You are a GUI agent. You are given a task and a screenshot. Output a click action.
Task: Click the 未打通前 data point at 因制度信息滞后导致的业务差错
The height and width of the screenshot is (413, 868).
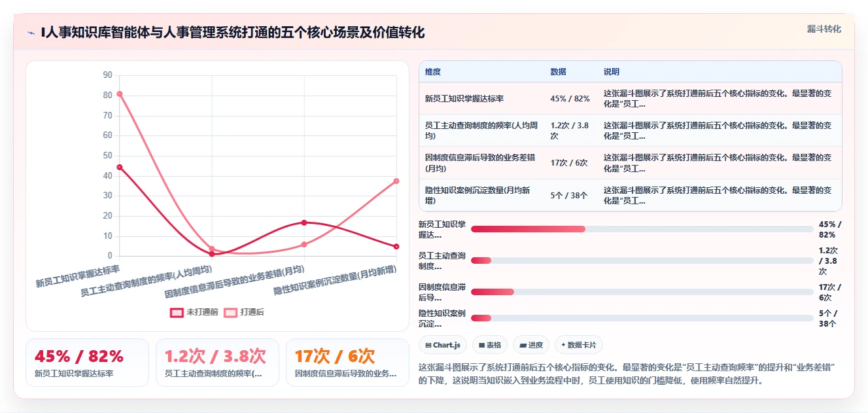pos(304,223)
